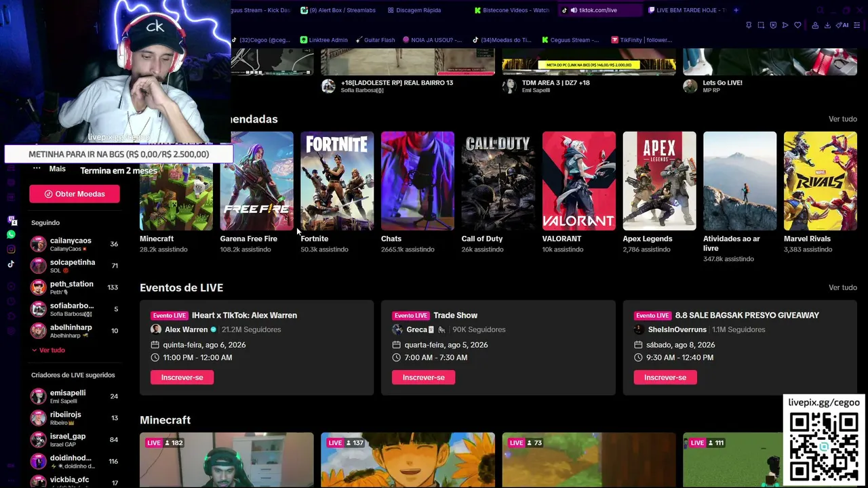Expand the Mais menu with three dots
The width and height of the screenshot is (868, 488).
coord(49,168)
